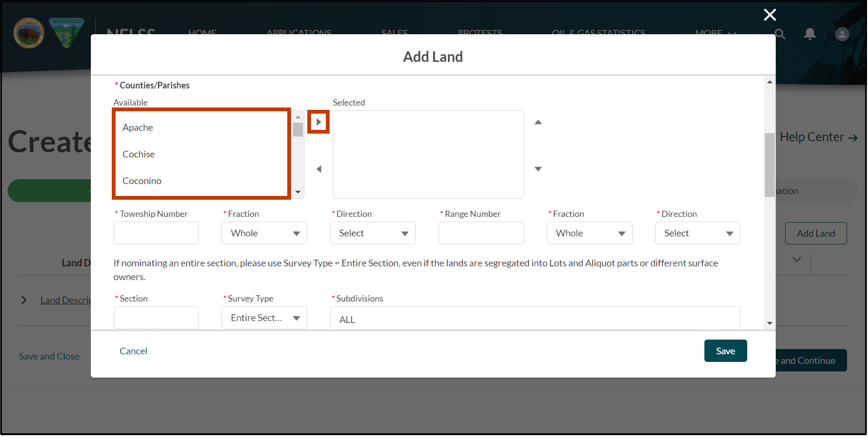Click the down arrow beside Selected list
The height and width of the screenshot is (438, 868).
(538, 168)
